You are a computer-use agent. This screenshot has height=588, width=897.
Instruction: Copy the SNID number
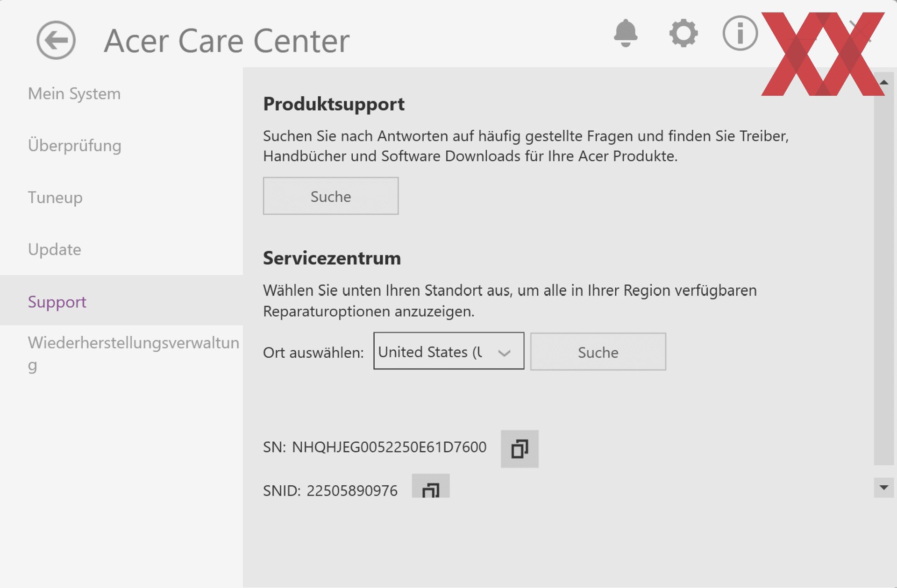(x=430, y=486)
